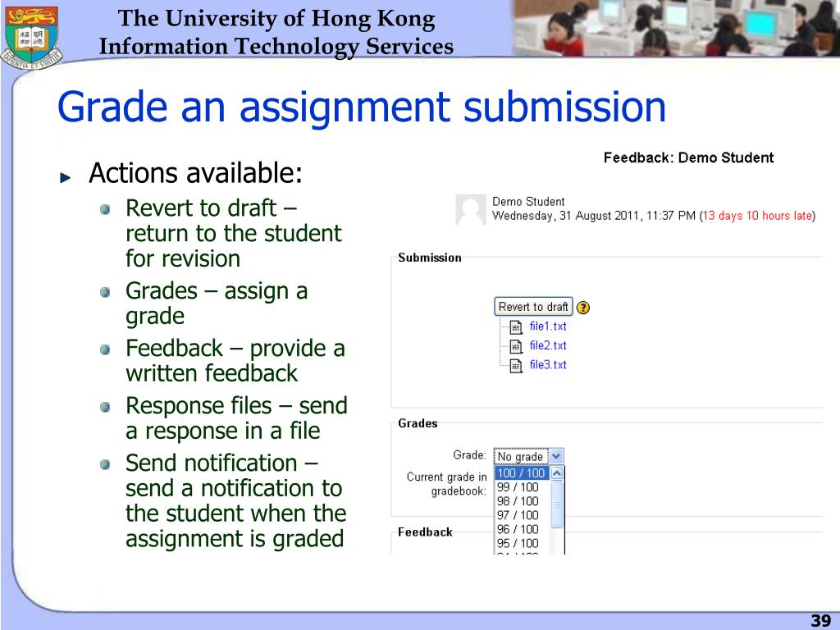Click the Feedback section label

click(x=426, y=532)
